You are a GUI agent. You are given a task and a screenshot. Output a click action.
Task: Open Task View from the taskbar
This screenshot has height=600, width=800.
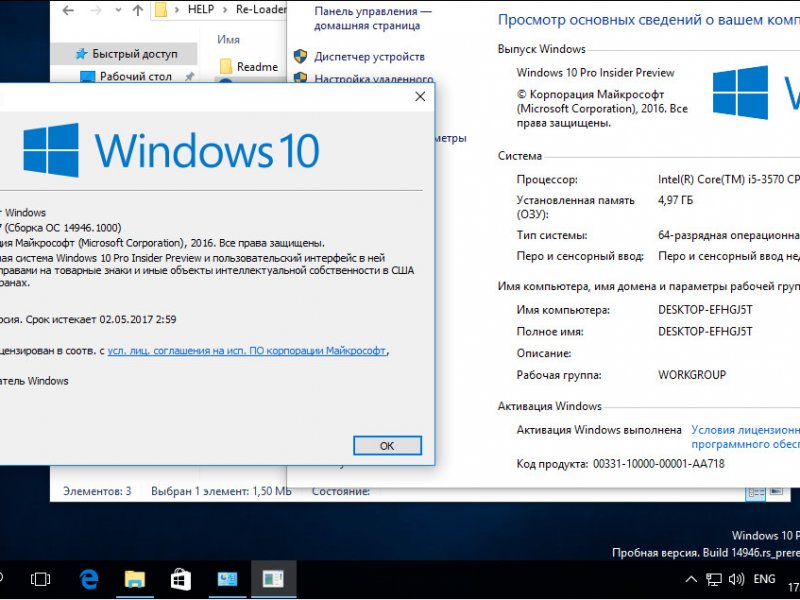40,579
